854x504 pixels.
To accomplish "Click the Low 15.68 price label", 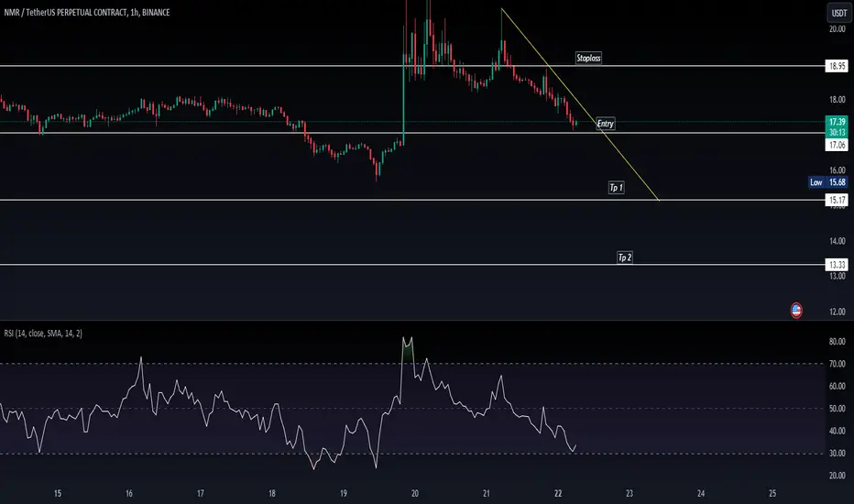I will coord(827,182).
